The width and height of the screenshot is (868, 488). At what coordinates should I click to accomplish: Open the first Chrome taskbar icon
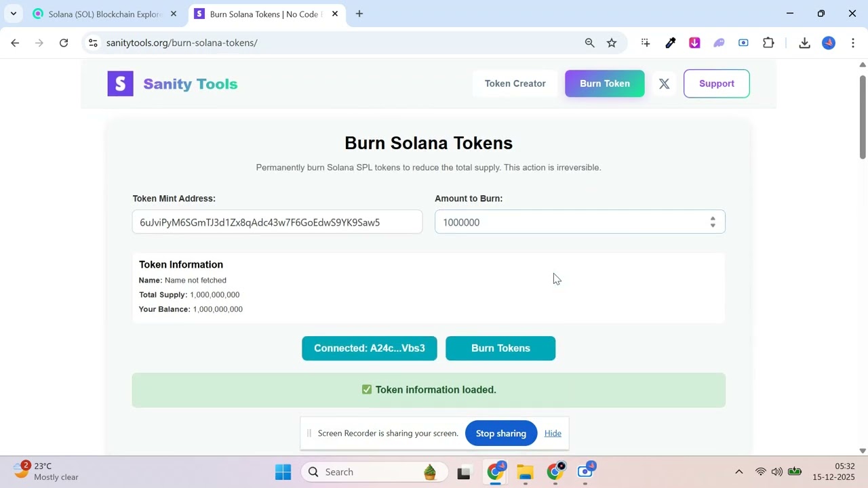coord(496,472)
